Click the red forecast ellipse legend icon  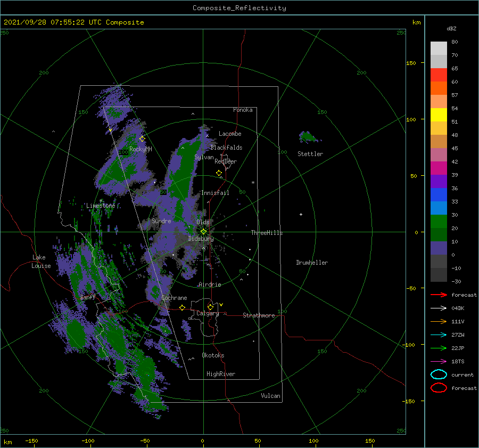point(439,388)
